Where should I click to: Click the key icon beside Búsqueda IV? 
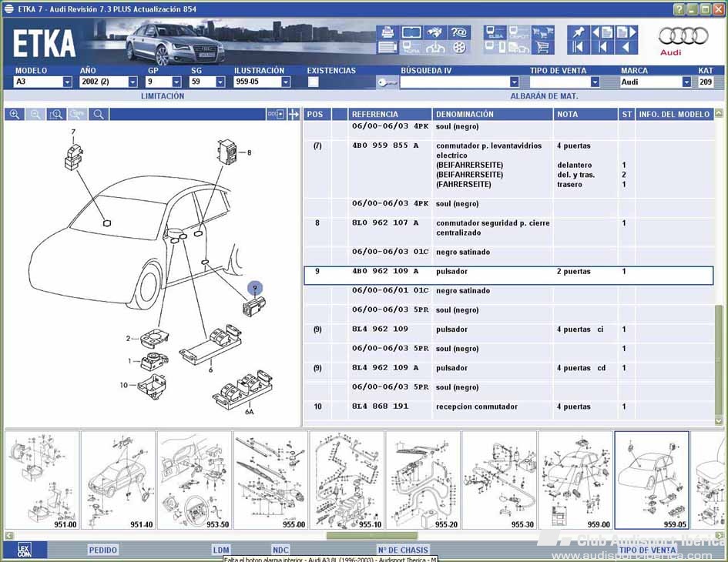pyautogui.click(x=387, y=82)
